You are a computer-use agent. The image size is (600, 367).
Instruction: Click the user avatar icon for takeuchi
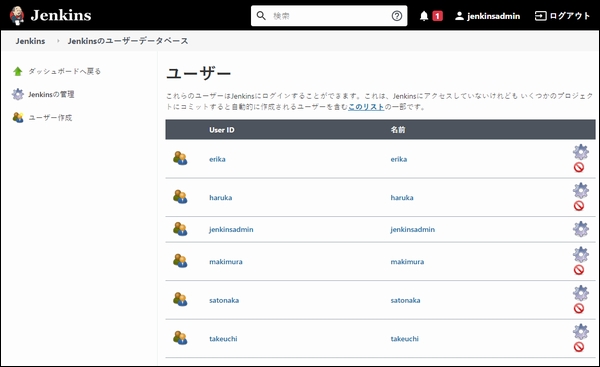[x=180, y=338]
